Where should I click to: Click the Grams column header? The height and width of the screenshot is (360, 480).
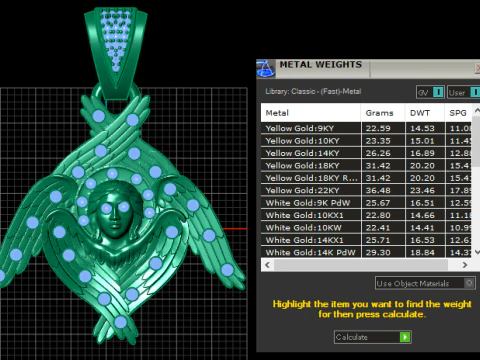pos(383,113)
